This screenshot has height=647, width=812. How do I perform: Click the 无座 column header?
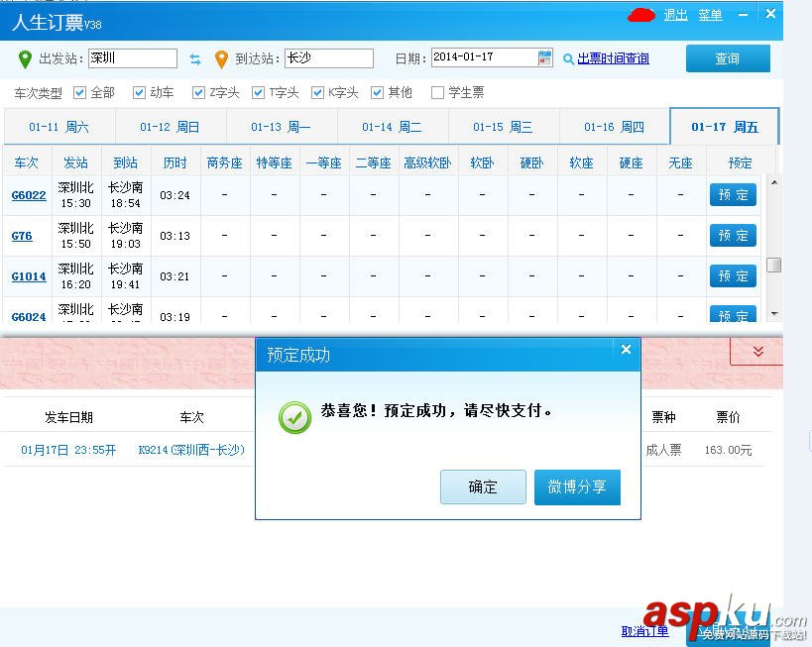click(680, 162)
